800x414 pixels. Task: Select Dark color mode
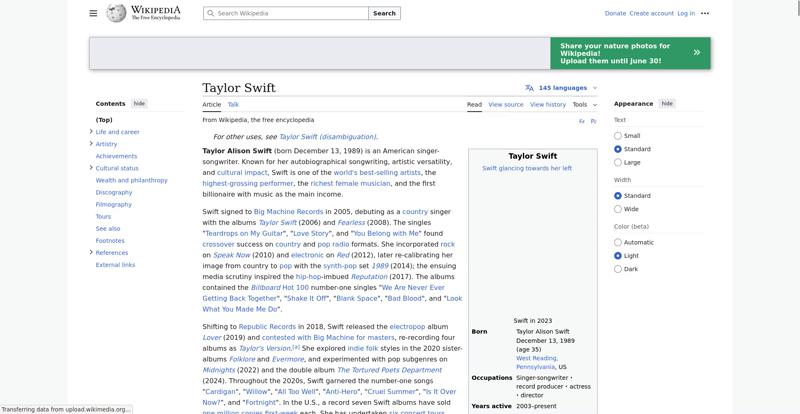pos(618,269)
